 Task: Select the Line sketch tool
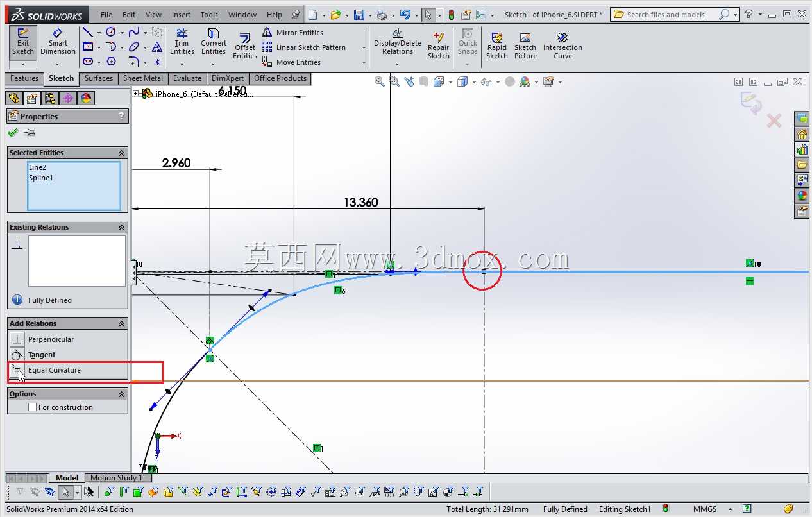pyautogui.click(x=88, y=32)
